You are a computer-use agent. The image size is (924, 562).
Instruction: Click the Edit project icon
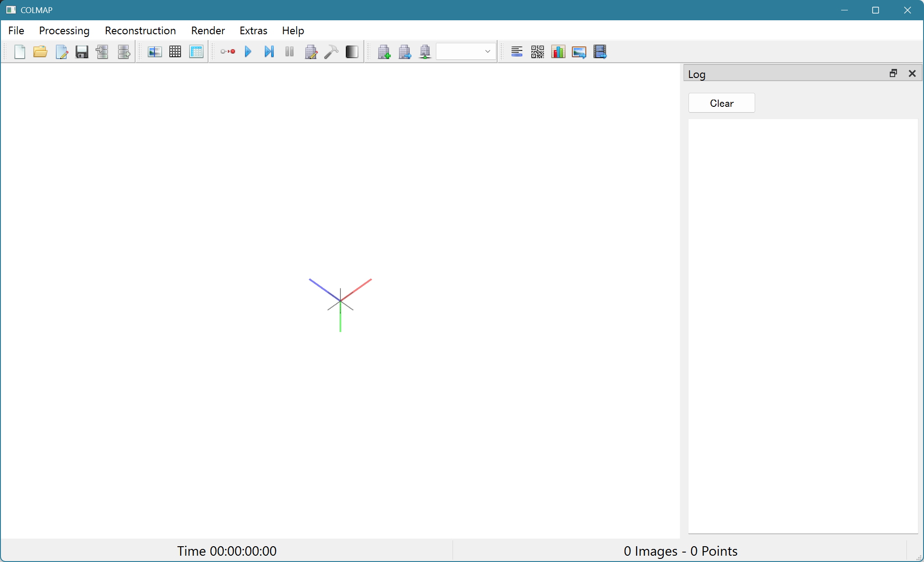(x=61, y=52)
